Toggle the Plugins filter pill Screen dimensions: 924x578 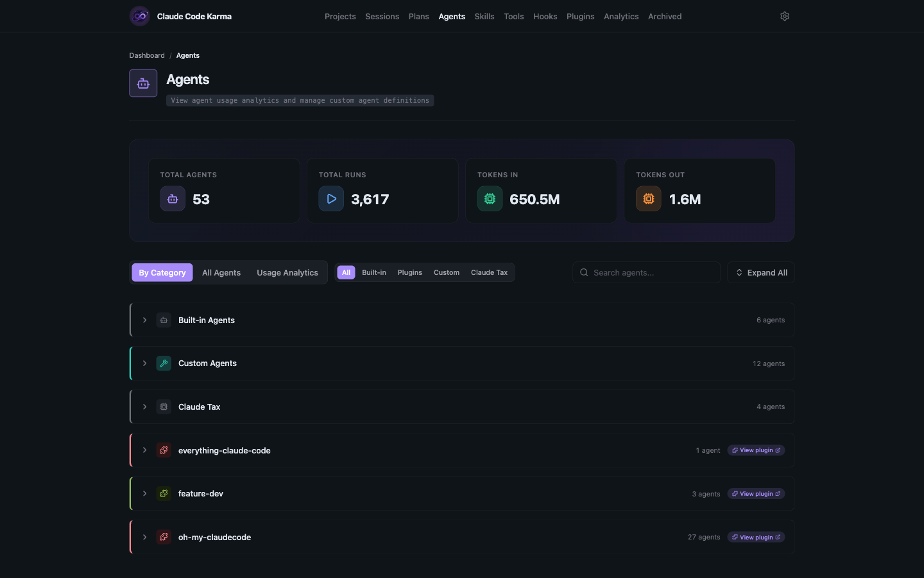click(x=409, y=272)
